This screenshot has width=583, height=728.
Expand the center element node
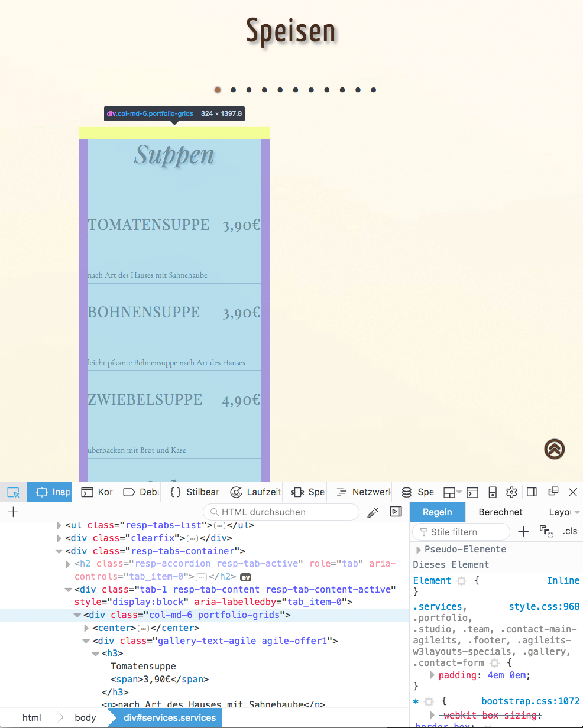click(x=87, y=628)
